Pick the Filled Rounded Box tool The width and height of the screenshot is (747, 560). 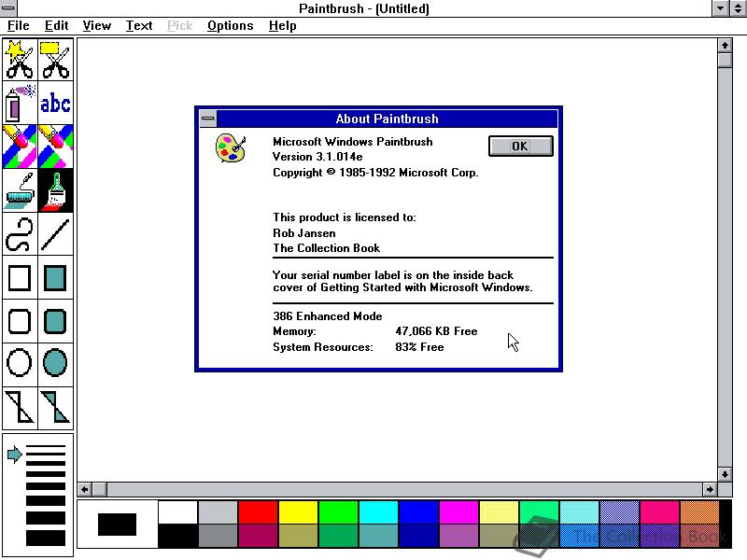point(56,321)
